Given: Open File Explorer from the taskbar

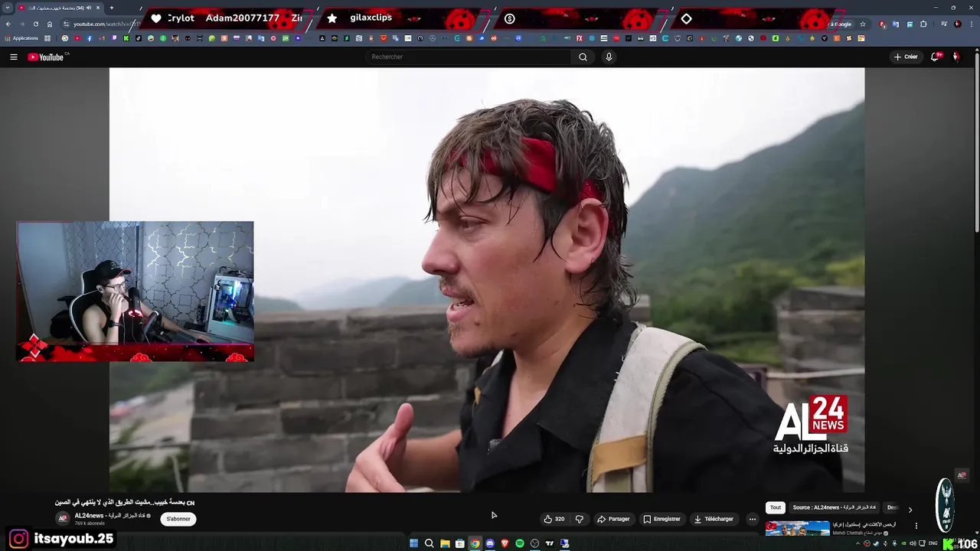Looking at the screenshot, I should pyautogui.click(x=444, y=543).
